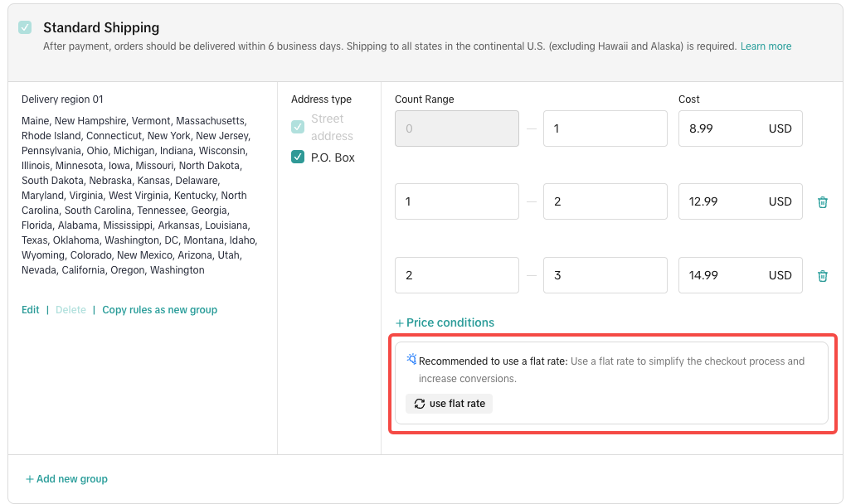Click first row upper count field
This screenshot has width=846, height=504.
pos(605,128)
